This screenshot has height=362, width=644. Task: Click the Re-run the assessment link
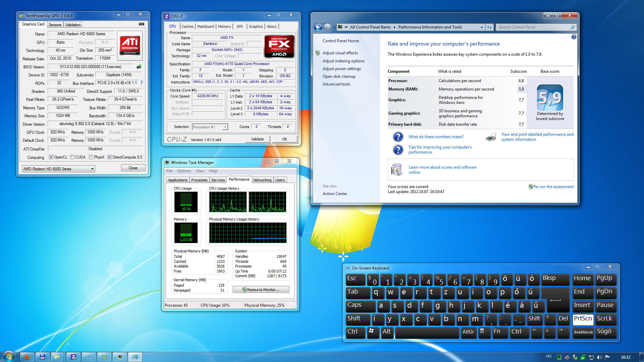pyautogui.click(x=553, y=187)
